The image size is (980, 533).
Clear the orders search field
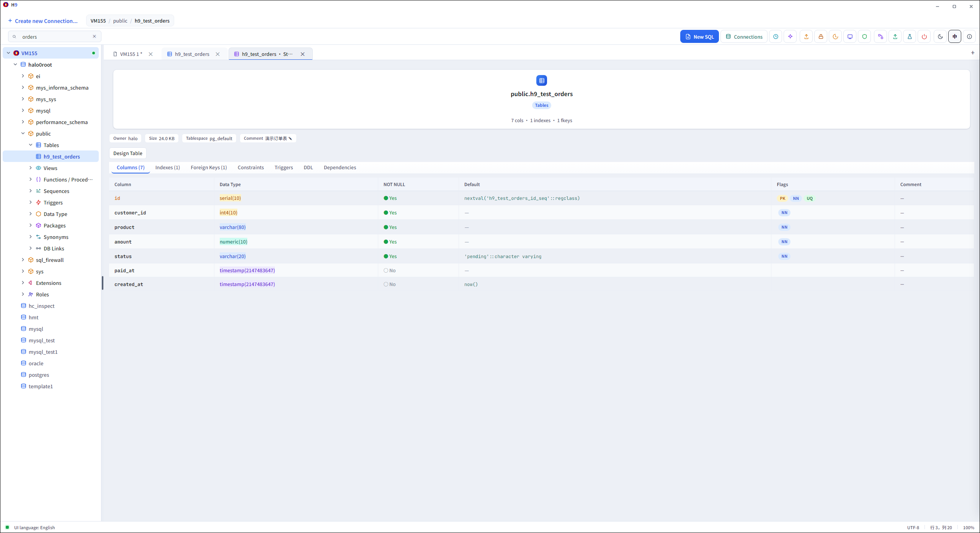click(x=95, y=36)
